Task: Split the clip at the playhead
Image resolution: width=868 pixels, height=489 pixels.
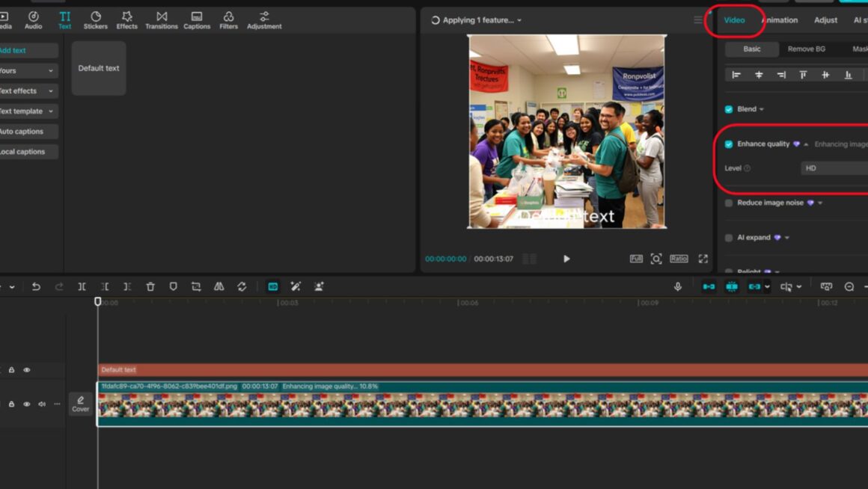Action: coord(82,286)
